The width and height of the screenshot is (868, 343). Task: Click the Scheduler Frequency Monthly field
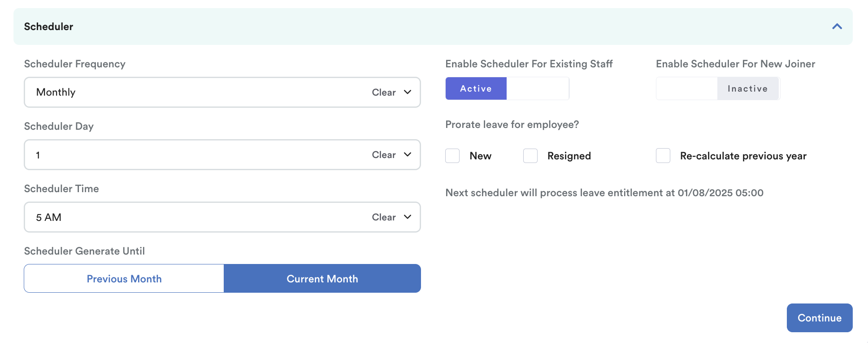point(197,92)
